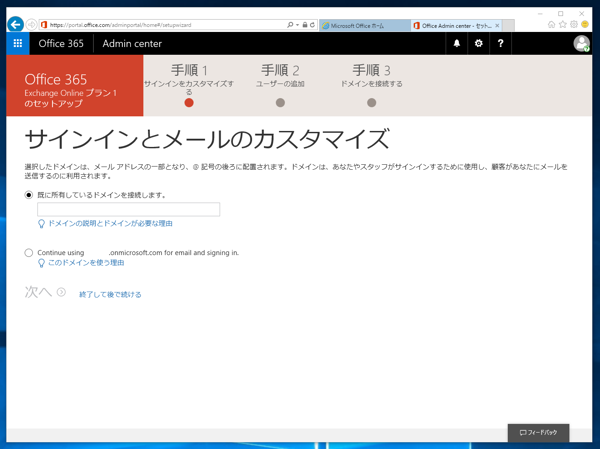
Task: Click the smiley feedback icon in browser
Action: pyautogui.click(x=585, y=24)
